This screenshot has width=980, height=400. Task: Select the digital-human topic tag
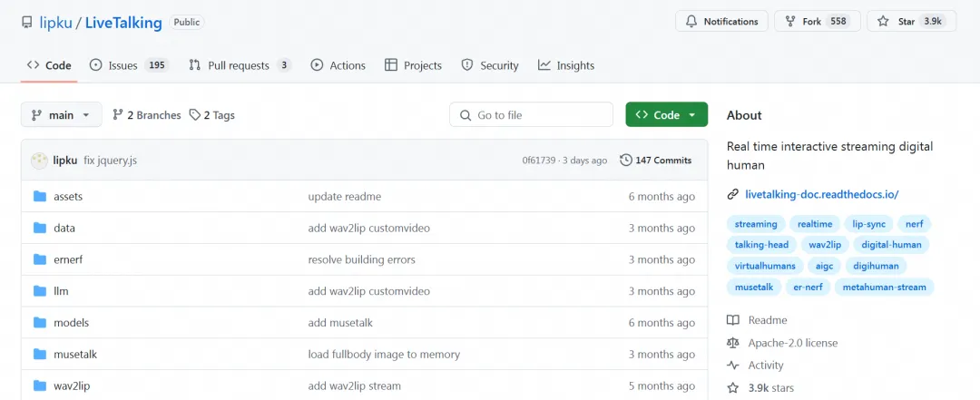coord(891,245)
